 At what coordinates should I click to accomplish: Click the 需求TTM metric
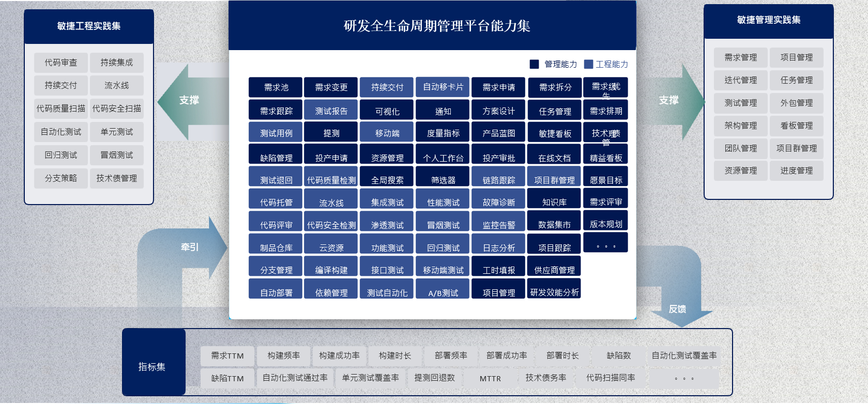coord(227,355)
